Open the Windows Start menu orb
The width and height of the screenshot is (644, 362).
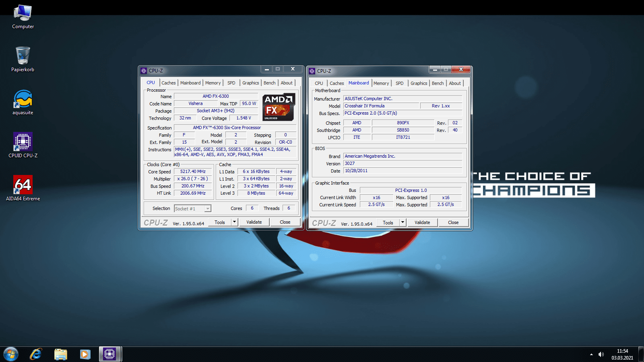11,354
